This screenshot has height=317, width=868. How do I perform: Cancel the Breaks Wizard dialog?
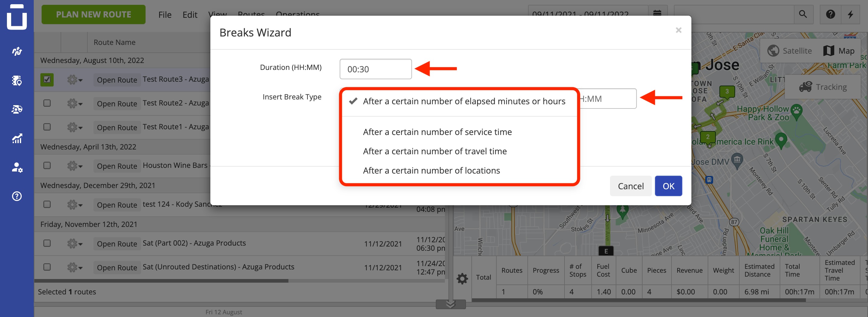click(x=631, y=186)
